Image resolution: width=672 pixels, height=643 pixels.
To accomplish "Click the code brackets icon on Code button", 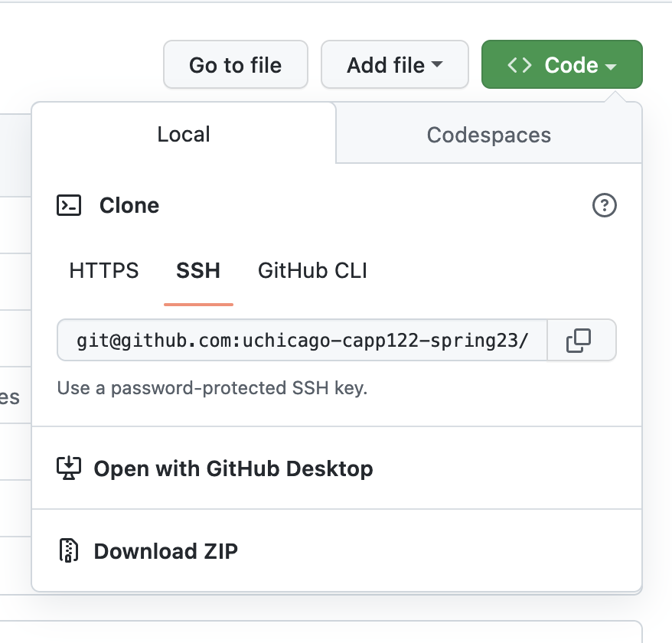I will (x=520, y=65).
